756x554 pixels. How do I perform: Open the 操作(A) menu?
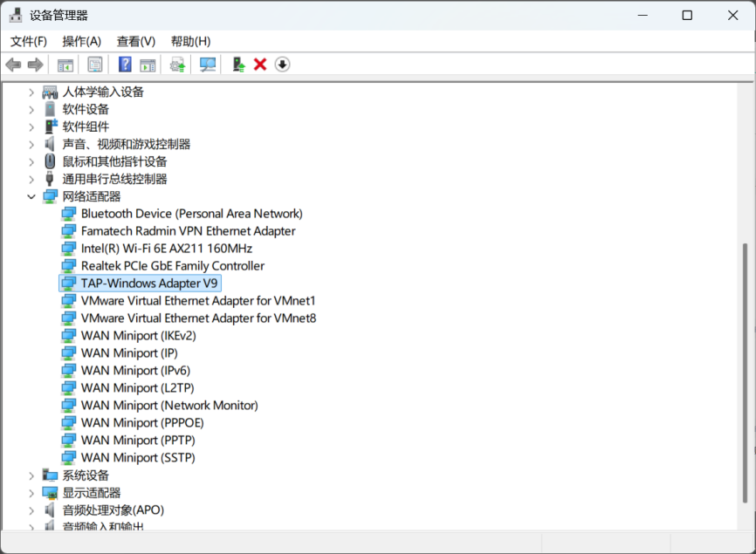[x=81, y=41]
